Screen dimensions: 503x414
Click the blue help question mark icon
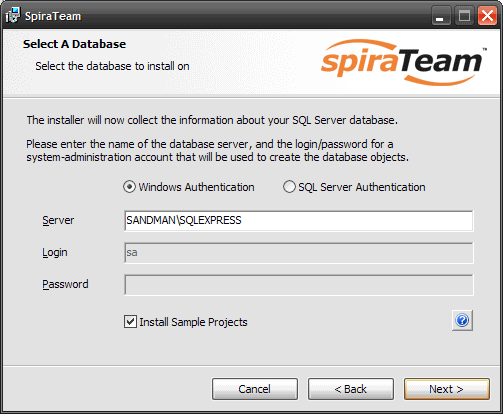click(462, 320)
